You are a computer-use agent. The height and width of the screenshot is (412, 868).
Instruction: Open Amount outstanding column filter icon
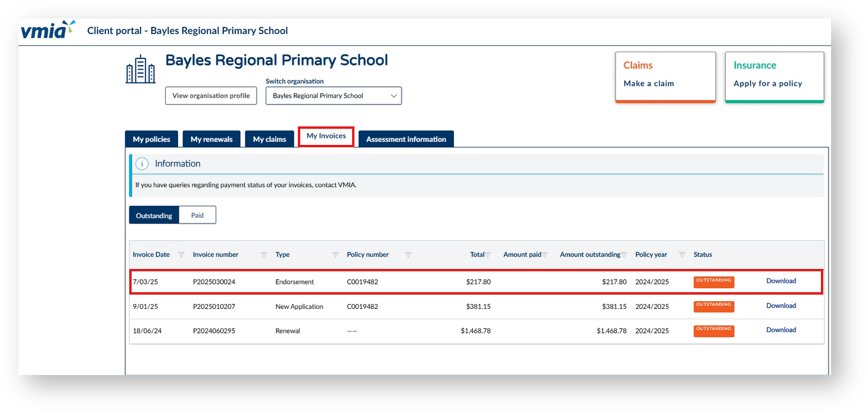pos(624,255)
